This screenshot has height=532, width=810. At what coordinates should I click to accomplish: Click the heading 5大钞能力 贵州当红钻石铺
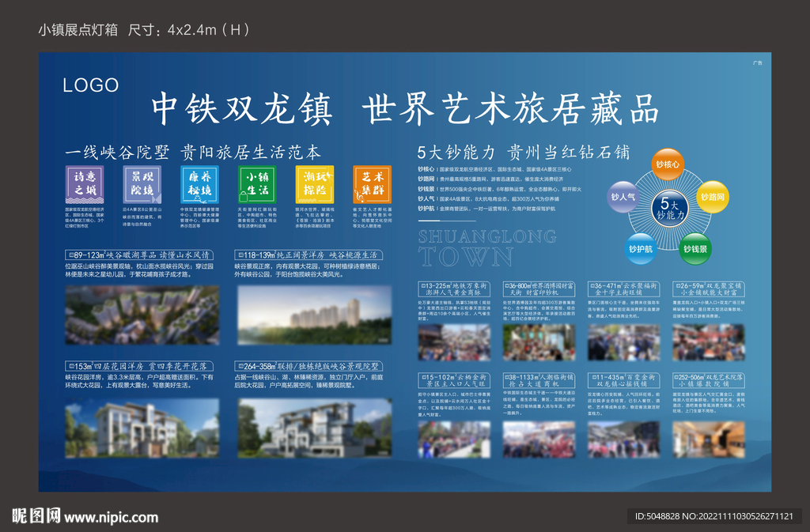click(x=524, y=153)
